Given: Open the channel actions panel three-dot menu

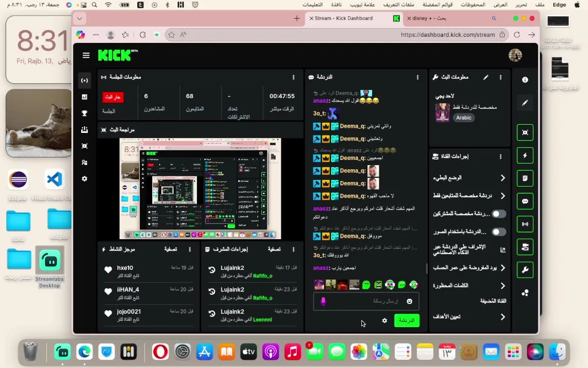Looking at the screenshot, I should [x=500, y=156].
